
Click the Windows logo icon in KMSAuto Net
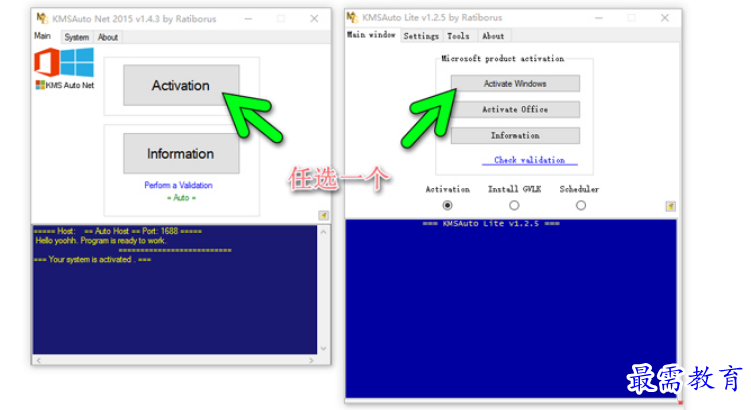[77, 62]
